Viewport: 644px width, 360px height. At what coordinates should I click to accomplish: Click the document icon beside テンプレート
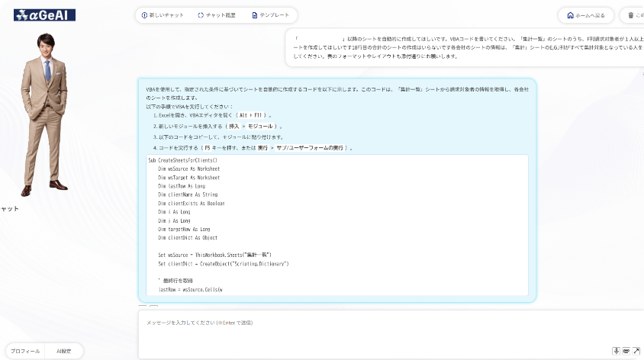(255, 15)
